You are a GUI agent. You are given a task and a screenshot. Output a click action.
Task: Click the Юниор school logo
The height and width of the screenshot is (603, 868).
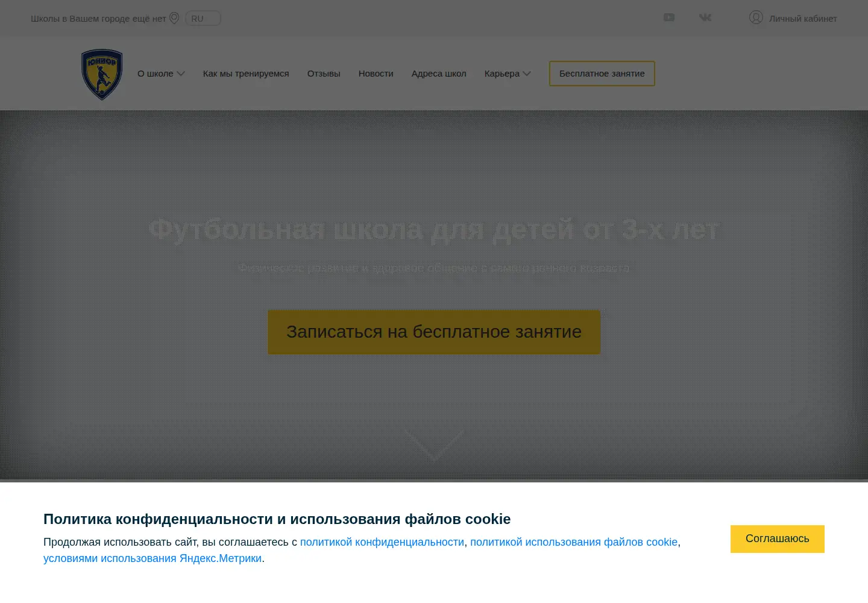coord(102,74)
